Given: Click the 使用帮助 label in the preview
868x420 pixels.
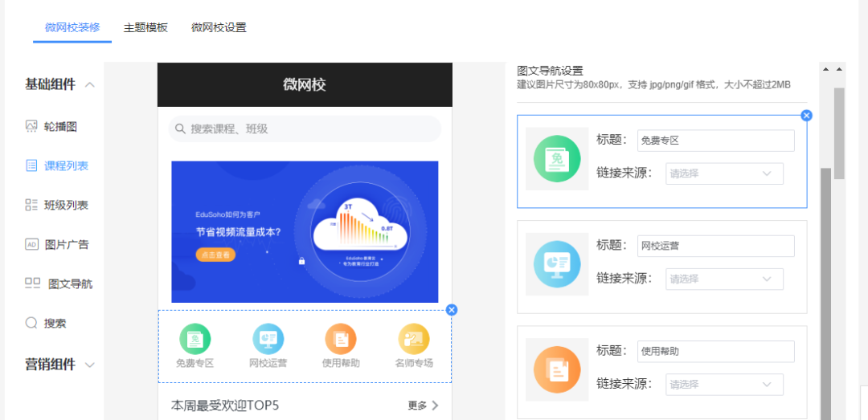Looking at the screenshot, I should pyautogui.click(x=341, y=364).
